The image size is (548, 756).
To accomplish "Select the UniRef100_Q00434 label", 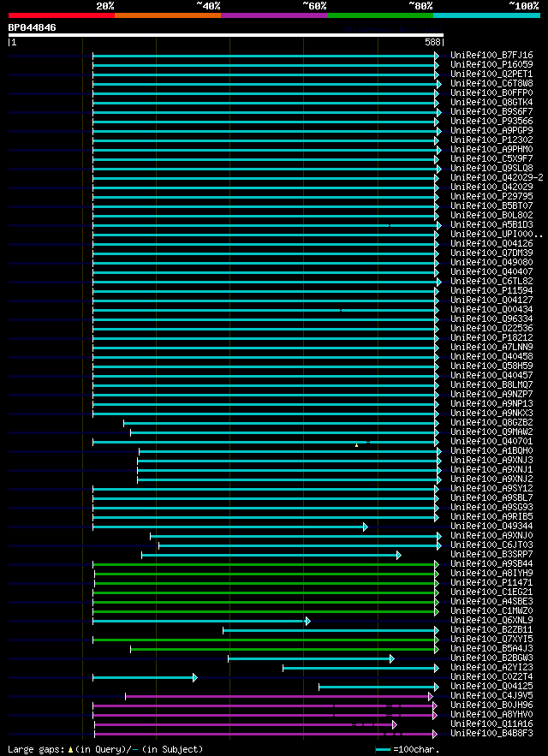I will click(491, 310).
